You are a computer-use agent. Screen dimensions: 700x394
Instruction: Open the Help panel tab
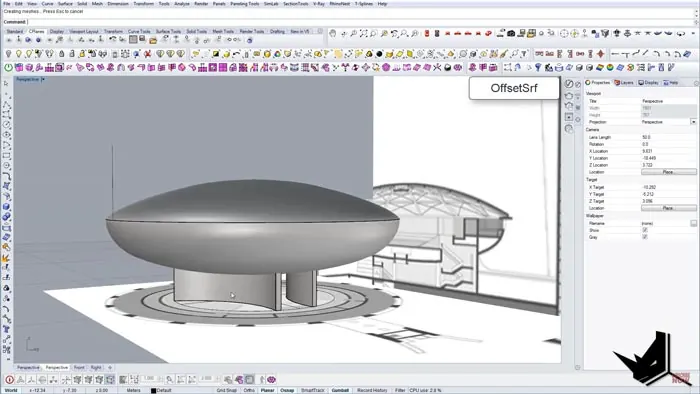(x=671, y=83)
